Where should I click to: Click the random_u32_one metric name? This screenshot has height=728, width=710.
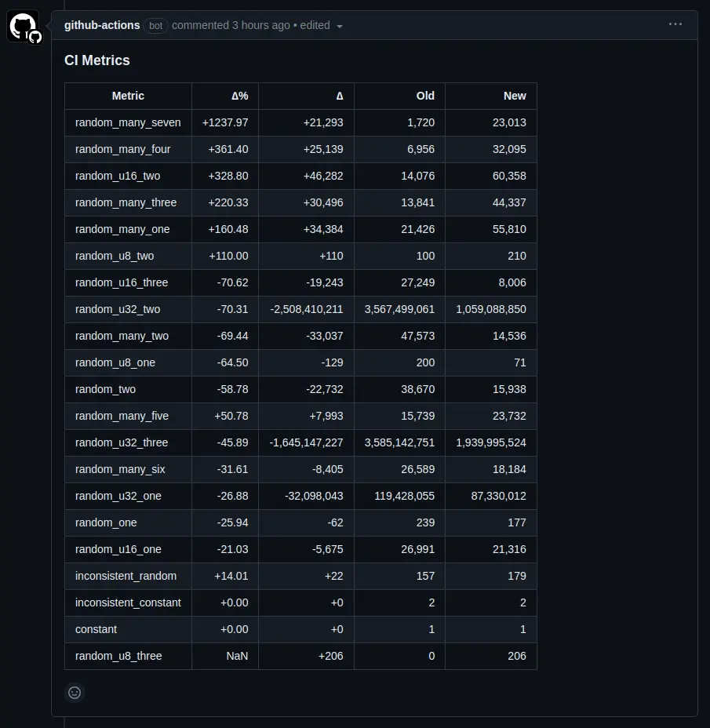click(x=118, y=496)
